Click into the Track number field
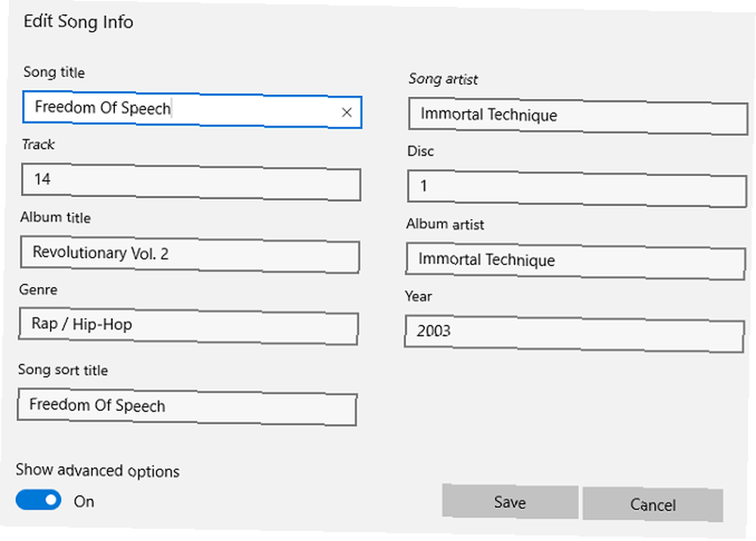Viewport: 756px width, 541px height. click(x=191, y=181)
